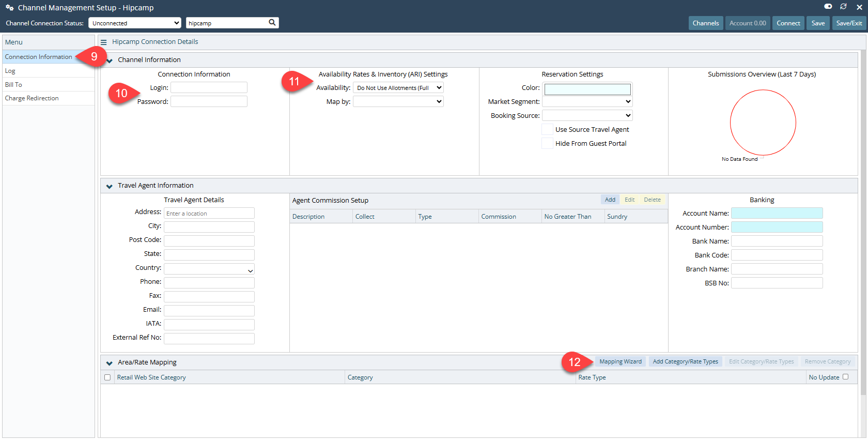The image size is (868, 440).
Task: Click the Sundry column header
Action: tap(636, 217)
